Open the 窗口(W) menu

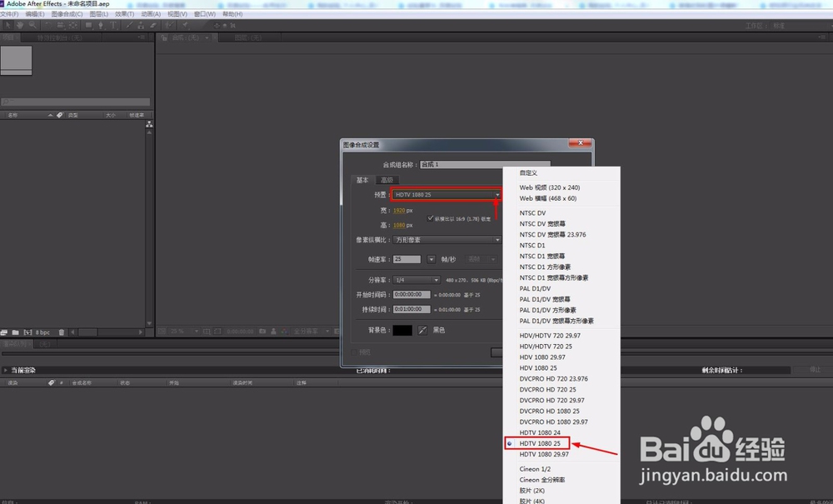pos(205,14)
